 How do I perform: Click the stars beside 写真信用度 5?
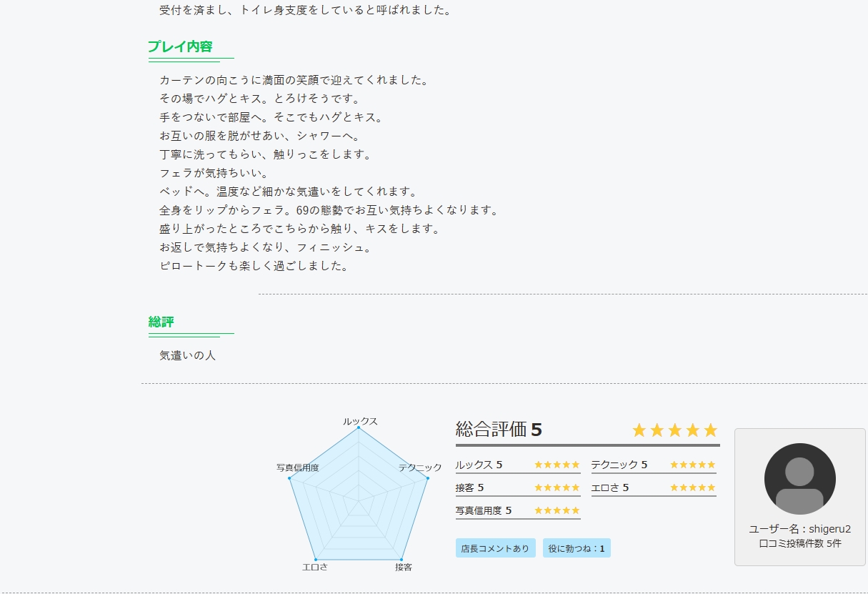coord(557,510)
